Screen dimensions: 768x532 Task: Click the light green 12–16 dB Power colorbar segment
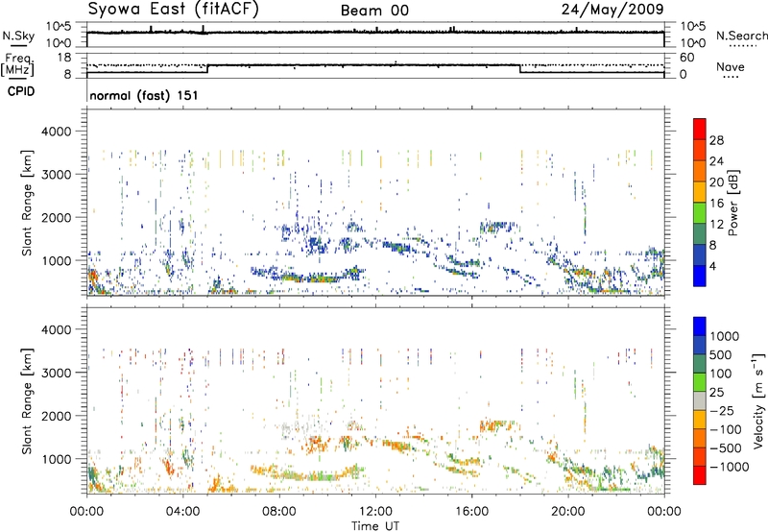click(x=700, y=213)
